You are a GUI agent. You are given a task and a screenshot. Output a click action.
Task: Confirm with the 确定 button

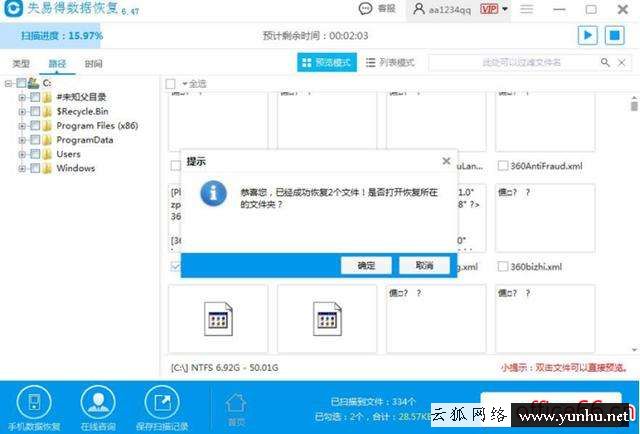tap(366, 265)
